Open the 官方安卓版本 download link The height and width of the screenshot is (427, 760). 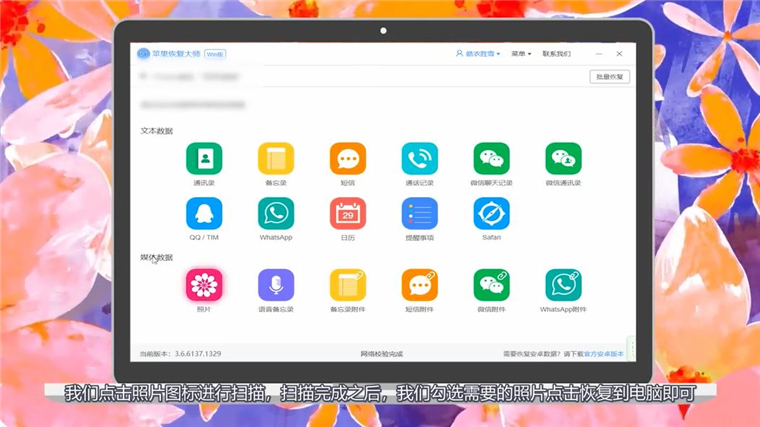point(603,354)
